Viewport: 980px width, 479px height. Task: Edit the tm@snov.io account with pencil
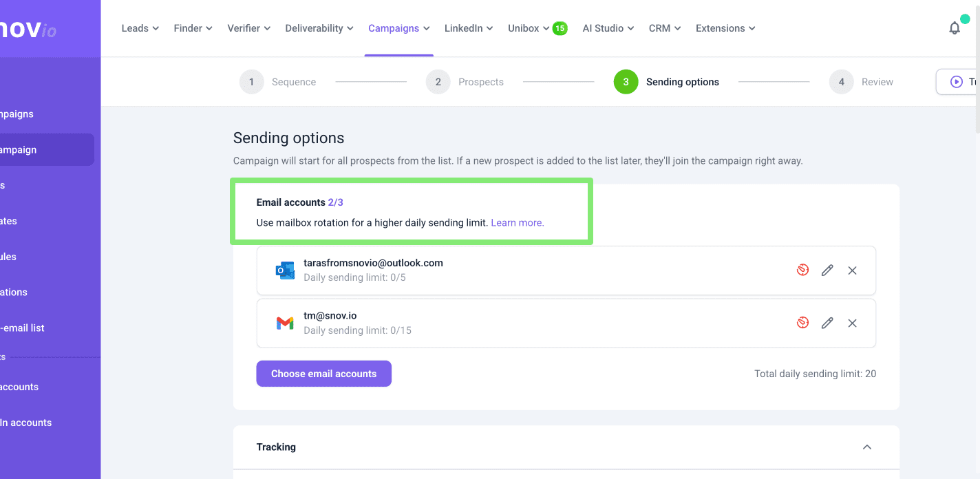(827, 323)
